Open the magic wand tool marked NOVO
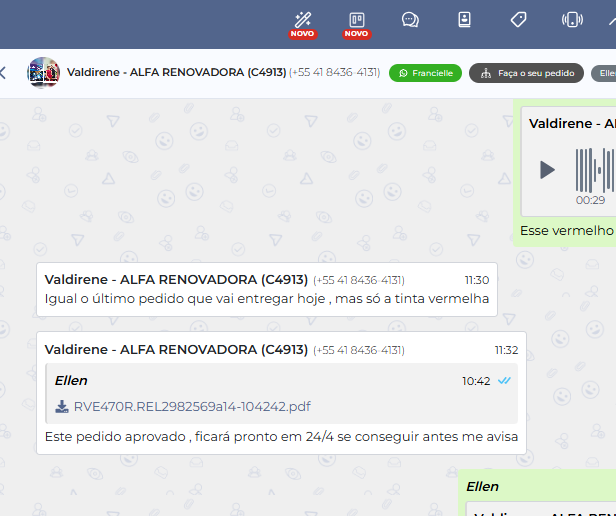This screenshot has width=616, height=516. pos(302,19)
